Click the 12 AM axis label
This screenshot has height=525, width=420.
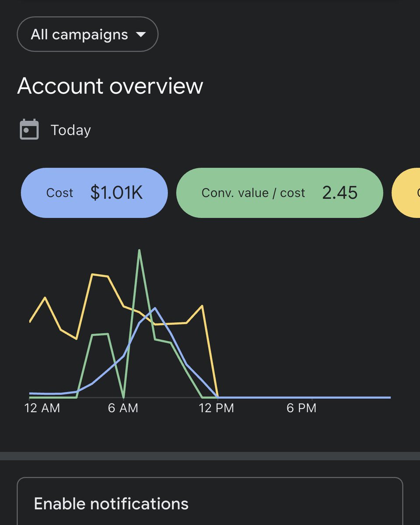(42, 408)
